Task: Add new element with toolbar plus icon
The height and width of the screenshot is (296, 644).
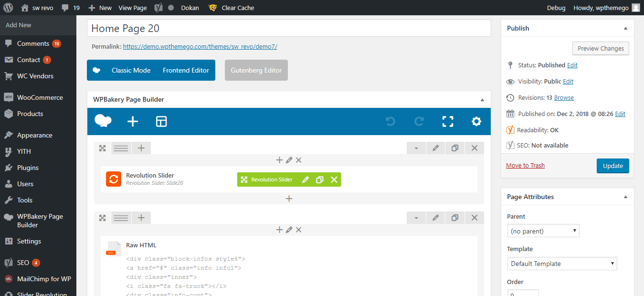Action: coord(133,122)
